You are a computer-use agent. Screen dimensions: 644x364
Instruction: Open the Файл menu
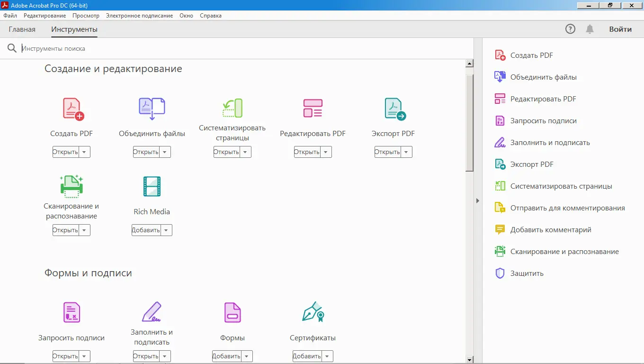click(x=10, y=16)
